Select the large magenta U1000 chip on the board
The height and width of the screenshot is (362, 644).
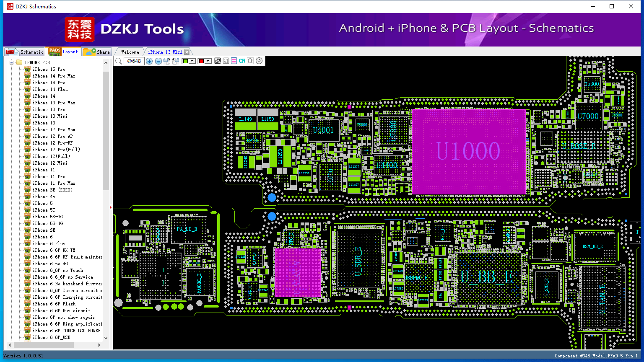(x=469, y=151)
